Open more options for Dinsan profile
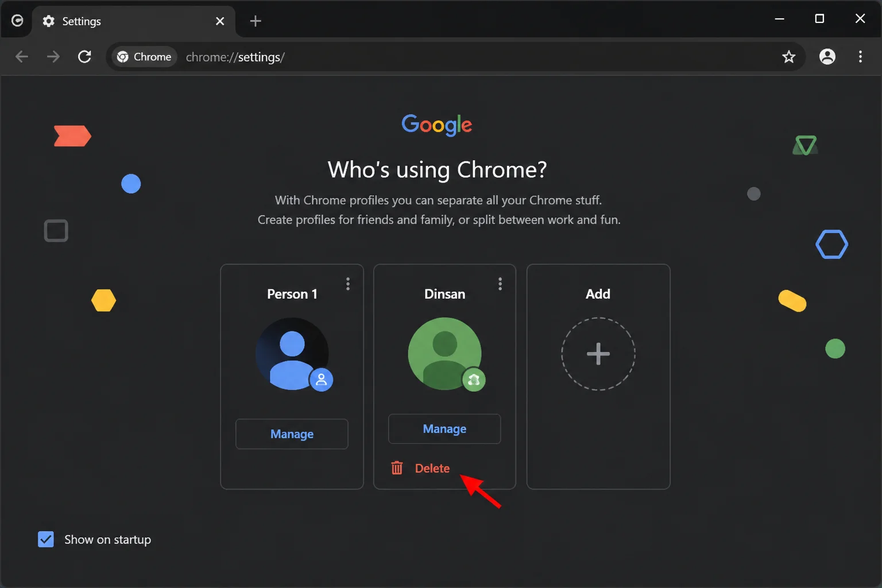Image resolution: width=882 pixels, height=588 pixels. click(500, 284)
